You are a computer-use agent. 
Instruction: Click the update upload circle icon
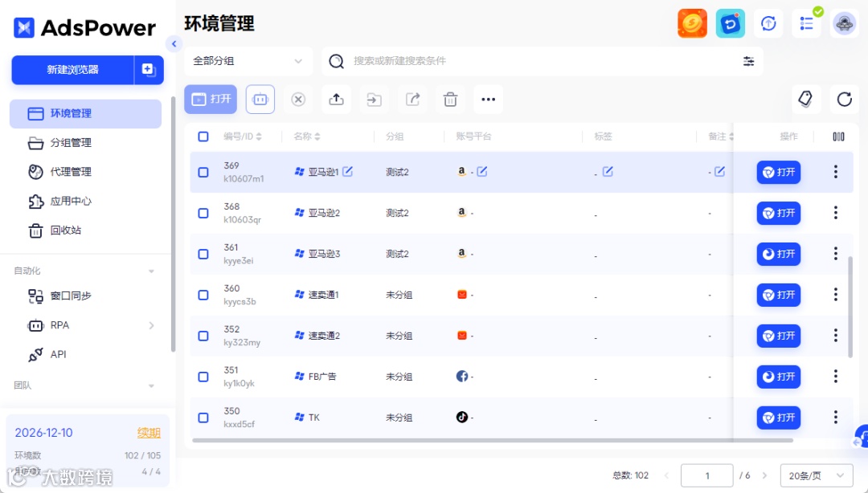tap(768, 24)
